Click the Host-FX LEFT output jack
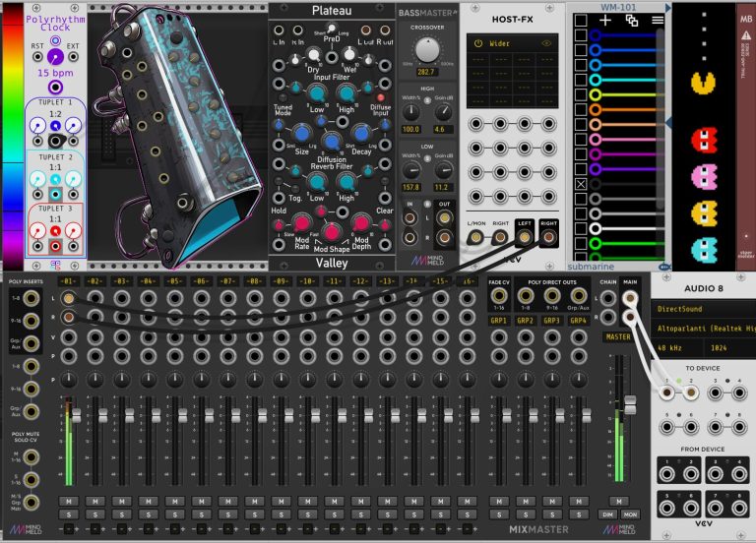This screenshot has height=543, width=756. point(524,236)
